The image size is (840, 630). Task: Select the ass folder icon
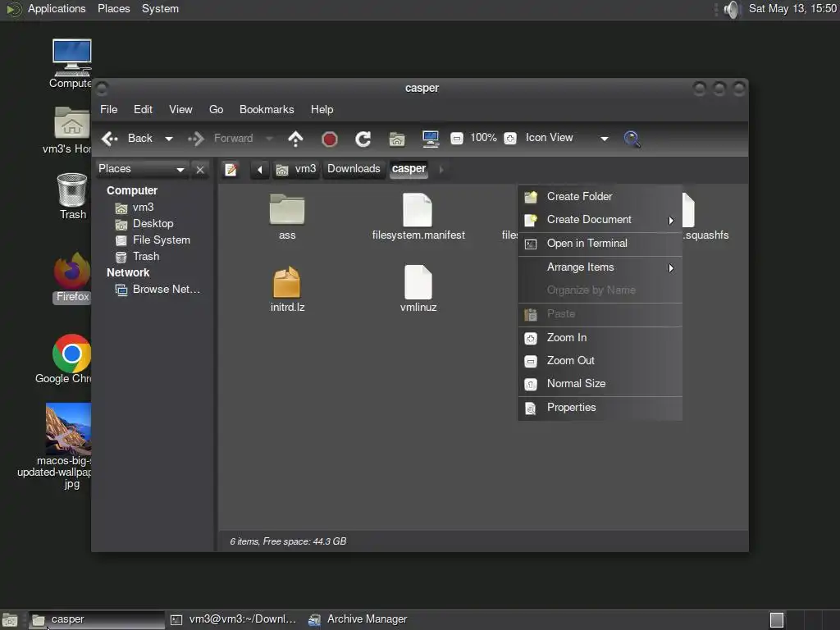[286, 209]
